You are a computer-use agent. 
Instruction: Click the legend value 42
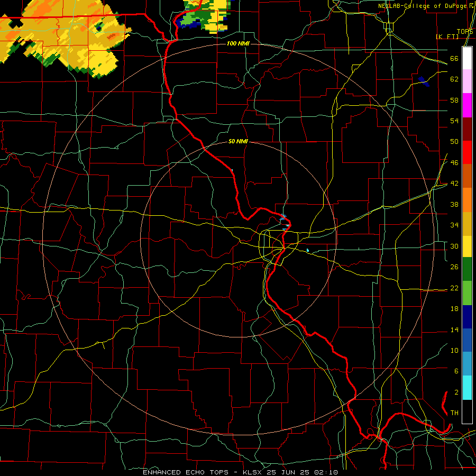454,184
